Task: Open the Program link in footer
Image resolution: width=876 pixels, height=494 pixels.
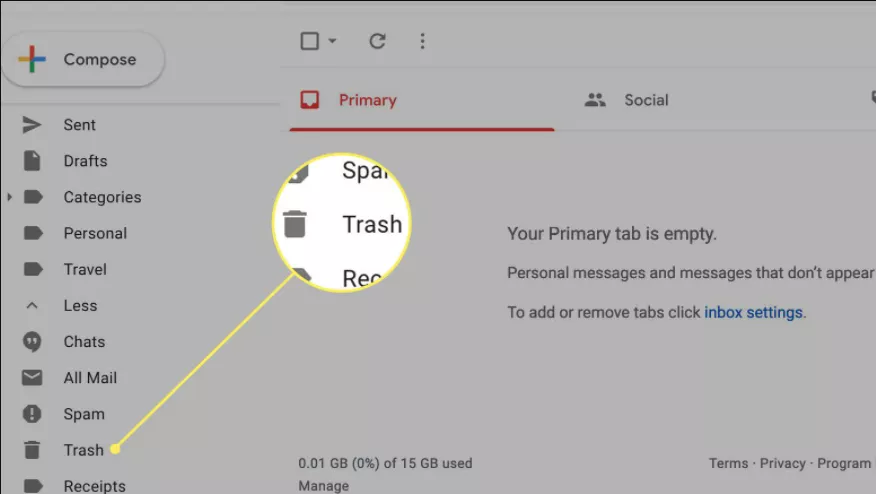Action: click(844, 463)
